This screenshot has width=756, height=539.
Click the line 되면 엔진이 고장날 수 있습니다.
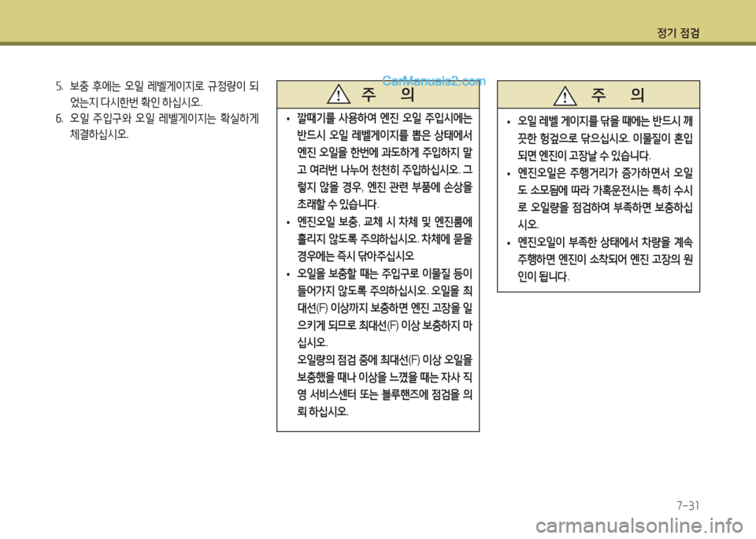(x=584, y=156)
